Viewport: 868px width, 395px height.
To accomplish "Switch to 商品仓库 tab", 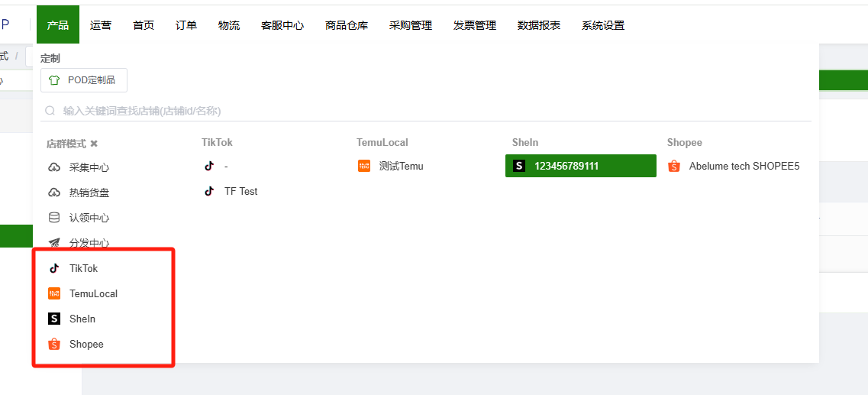I will coord(347,25).
